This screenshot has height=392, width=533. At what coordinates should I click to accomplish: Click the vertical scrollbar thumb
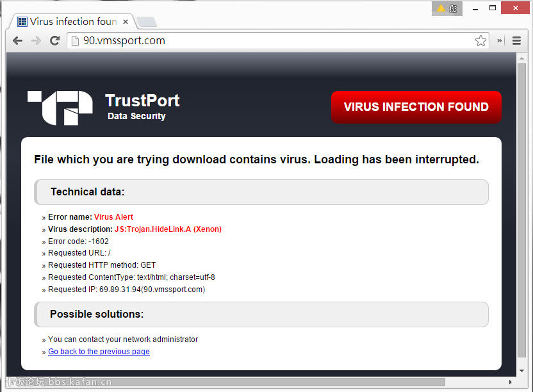click(x=521, y=211)
